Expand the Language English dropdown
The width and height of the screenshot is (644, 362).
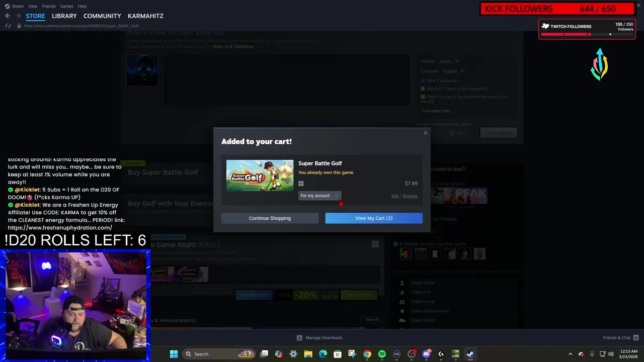pos(453,71)
